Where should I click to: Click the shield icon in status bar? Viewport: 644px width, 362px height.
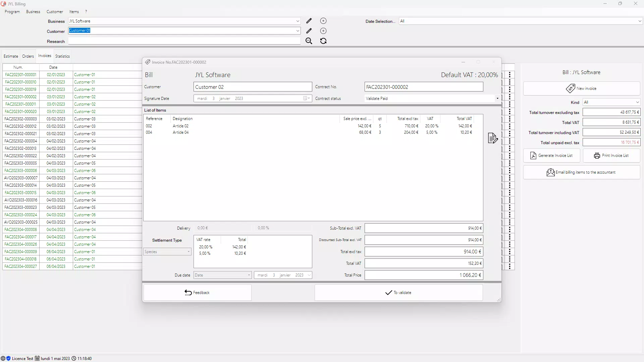click(9, 358)
